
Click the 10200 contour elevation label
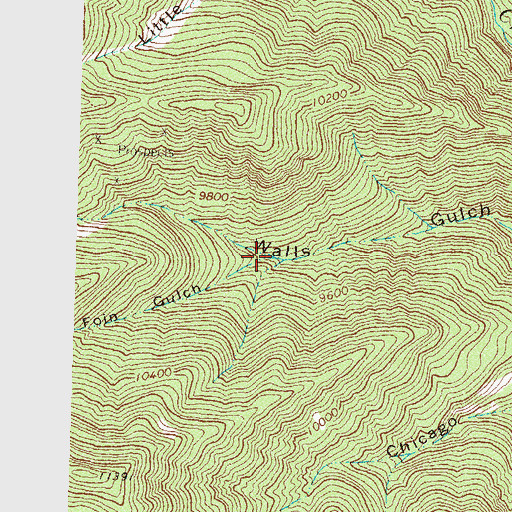point(330,98)
